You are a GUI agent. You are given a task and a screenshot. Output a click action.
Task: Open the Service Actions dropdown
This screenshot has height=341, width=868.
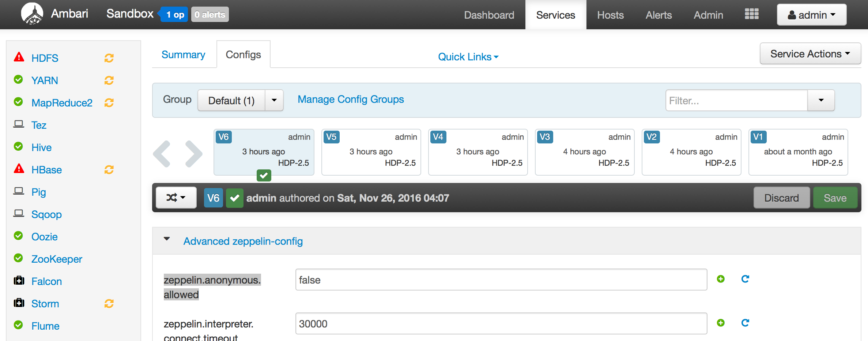[810, 53]
